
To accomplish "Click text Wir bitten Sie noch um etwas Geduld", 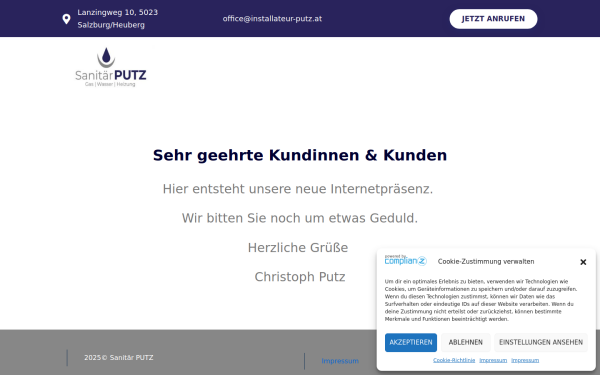I will pyautogui.click(x=300, y=218).
